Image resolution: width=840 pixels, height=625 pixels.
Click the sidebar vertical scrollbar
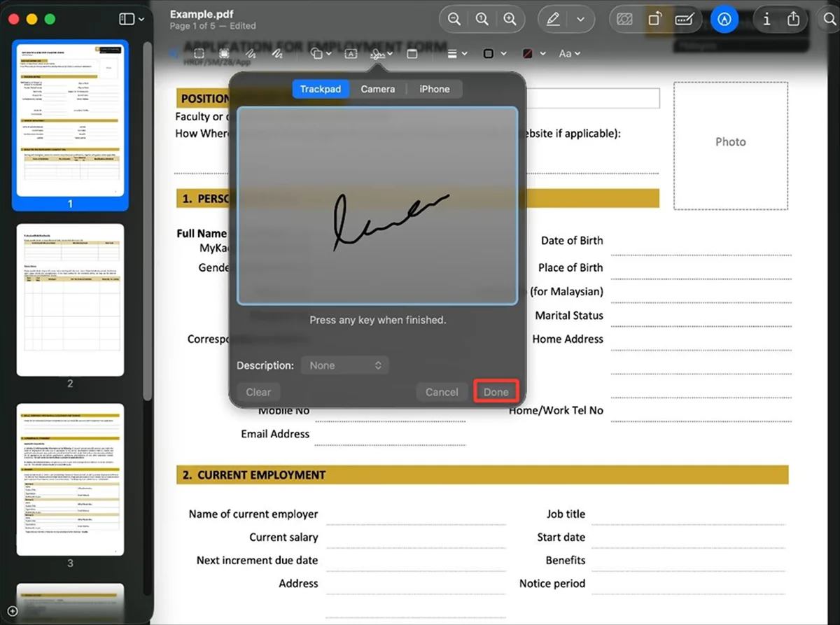[x=147, y=220]
